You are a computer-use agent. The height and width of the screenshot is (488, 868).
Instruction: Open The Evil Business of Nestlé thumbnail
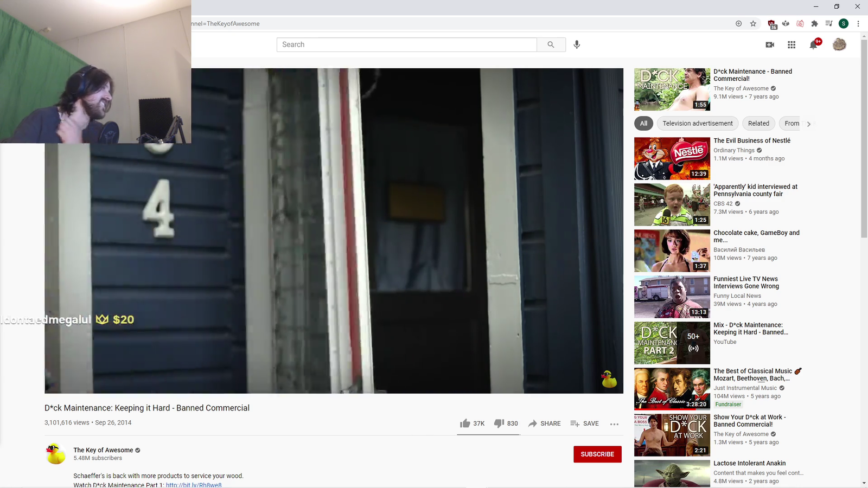click(x=672, y=158)
